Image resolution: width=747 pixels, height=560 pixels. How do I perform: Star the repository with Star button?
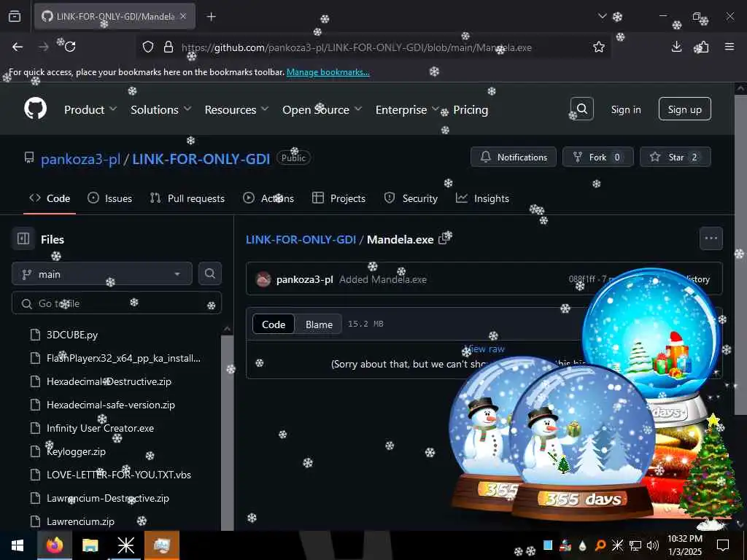tap(675, 157)
